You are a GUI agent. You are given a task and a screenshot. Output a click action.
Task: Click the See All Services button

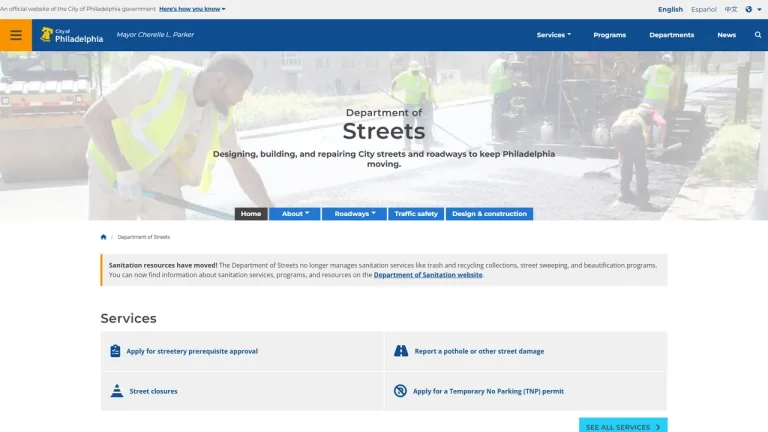pos(623,426)
